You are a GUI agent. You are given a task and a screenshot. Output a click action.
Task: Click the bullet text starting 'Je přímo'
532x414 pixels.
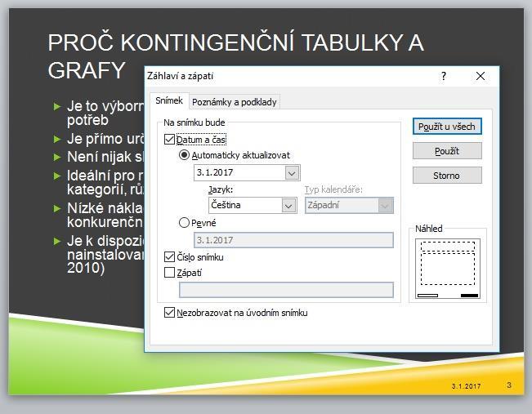pos(105,139)
